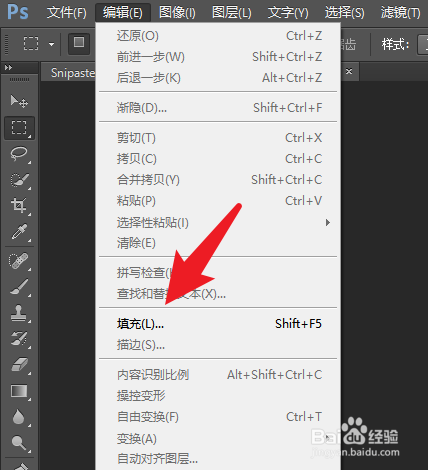Choose 前进一步(W) menu entry
Image resolution: width=428 pixels, height=470 pixels.
click(219, 57)
